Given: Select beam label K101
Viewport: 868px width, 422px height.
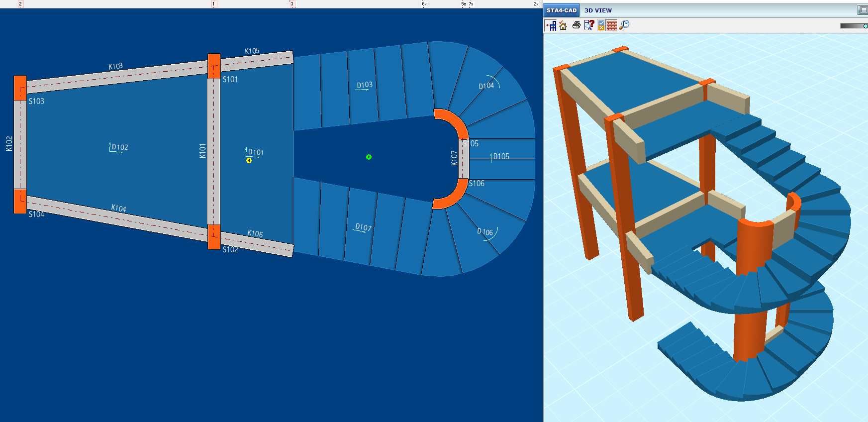Looking at the screenshot, I should [x=202, y=151].
